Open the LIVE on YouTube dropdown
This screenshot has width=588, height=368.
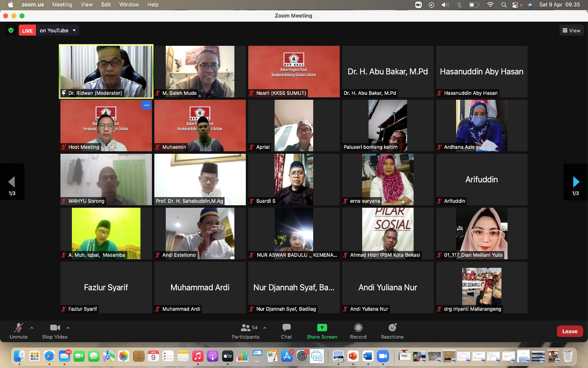pyautogui.click(x=74, y=30)
